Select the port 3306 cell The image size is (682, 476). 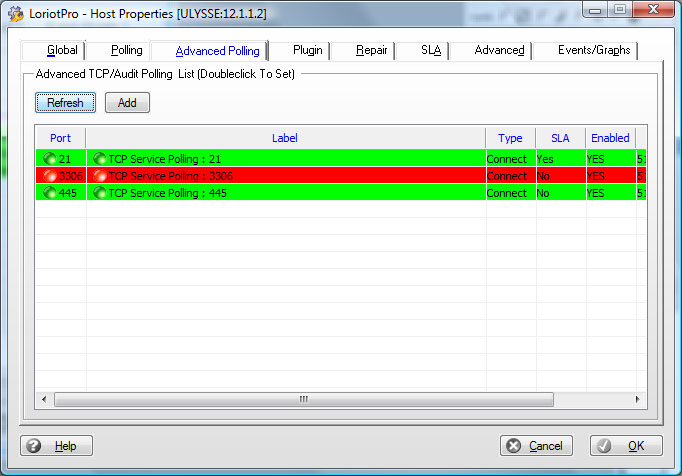pos(61,176)
